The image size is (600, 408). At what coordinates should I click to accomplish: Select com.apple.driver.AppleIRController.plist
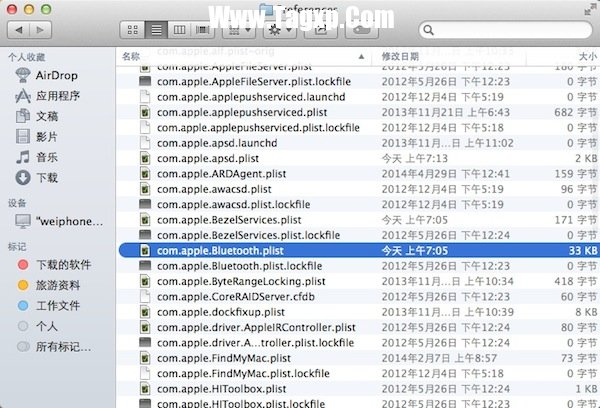[256, 327]
